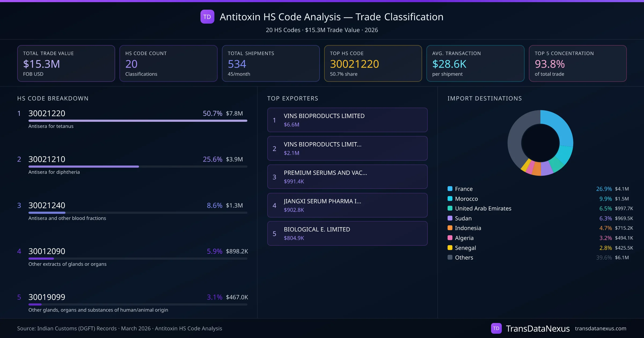Click the Senegal yellow legend swatch
The width and height of the screenshot is (644, 338).
point(450,248)
